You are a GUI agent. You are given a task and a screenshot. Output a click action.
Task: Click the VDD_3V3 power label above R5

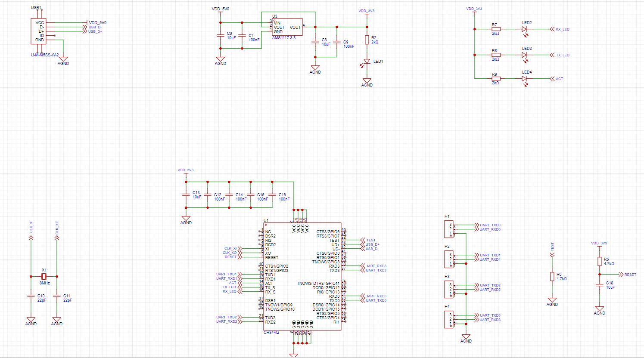[x=599, y=243]
